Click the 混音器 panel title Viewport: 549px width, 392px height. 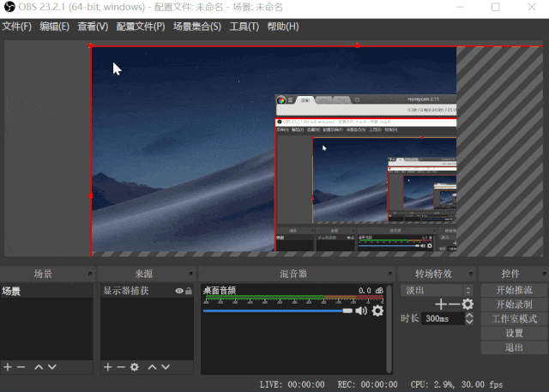point(293,274)
